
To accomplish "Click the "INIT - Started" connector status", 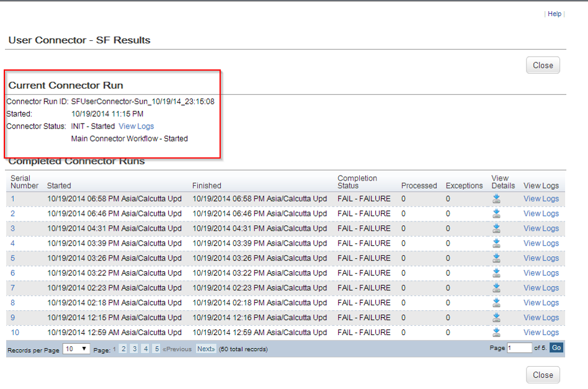I will [93, 127].
